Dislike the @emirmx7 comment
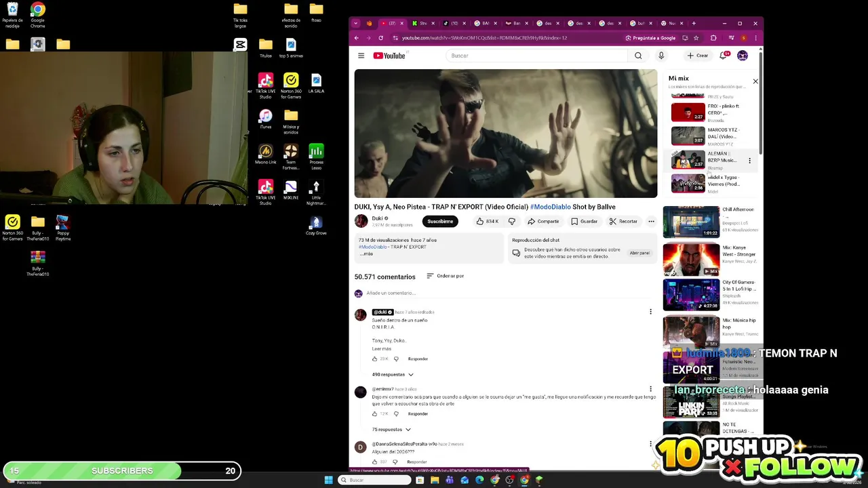This screenshot has width=868, height=488. 396,413
